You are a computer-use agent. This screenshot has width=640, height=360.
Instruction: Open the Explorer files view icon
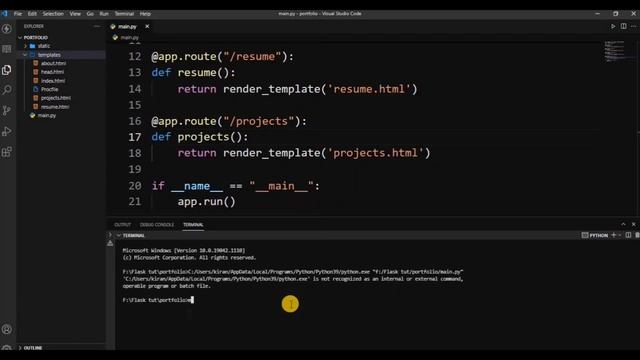(x=7, y=70)
